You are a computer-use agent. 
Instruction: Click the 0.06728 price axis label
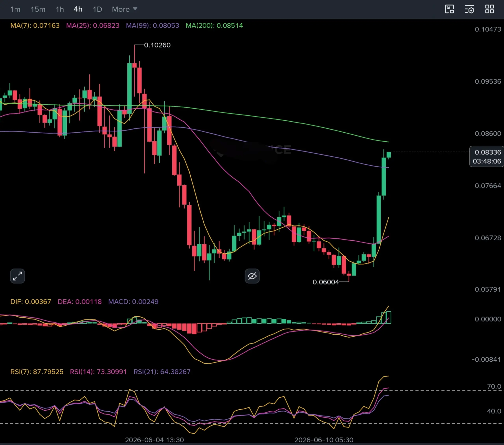[x=488, y=238]
